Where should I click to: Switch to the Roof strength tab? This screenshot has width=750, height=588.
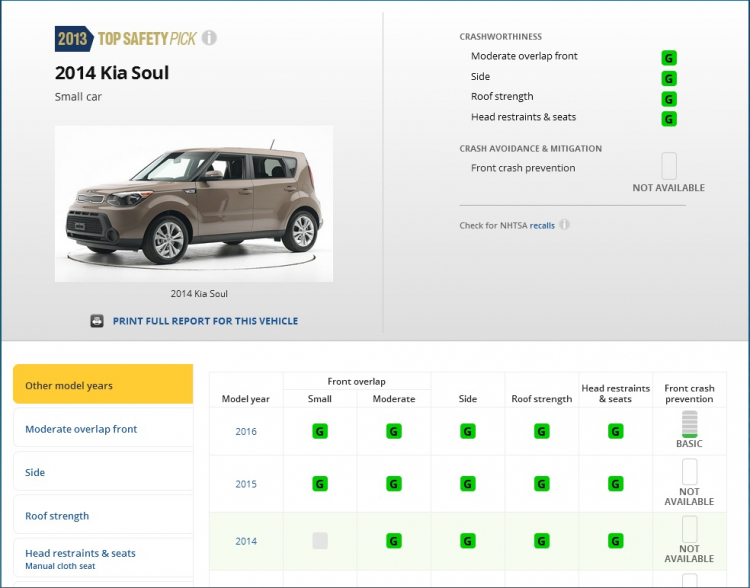(103, 514)
